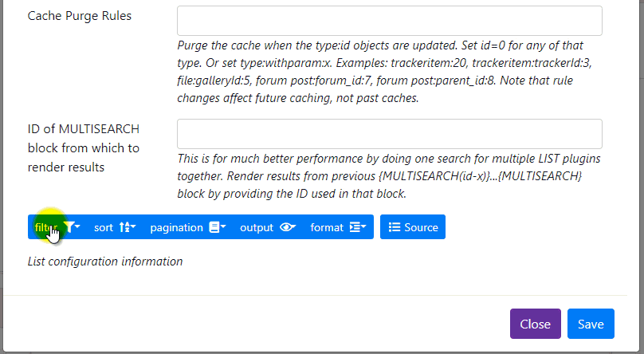The image size is (644, 354).
Task: Open the output options menu
Action: (268, 227)
